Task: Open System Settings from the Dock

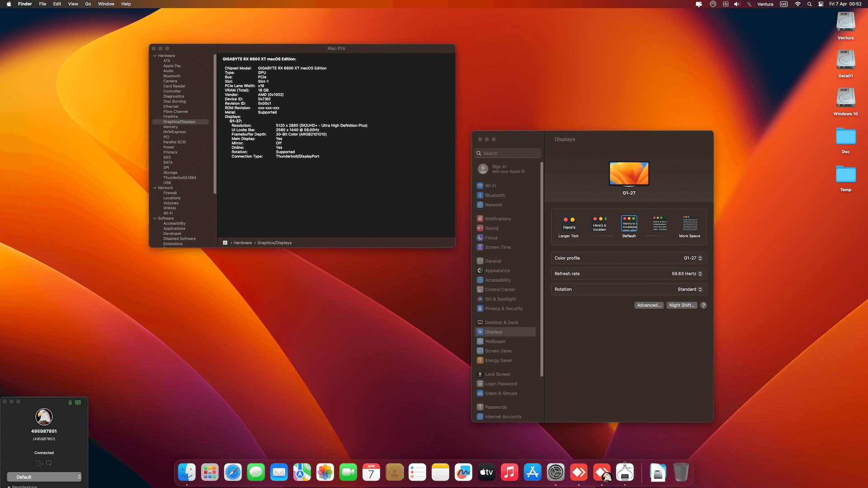Action: click(x=556, y=473)
